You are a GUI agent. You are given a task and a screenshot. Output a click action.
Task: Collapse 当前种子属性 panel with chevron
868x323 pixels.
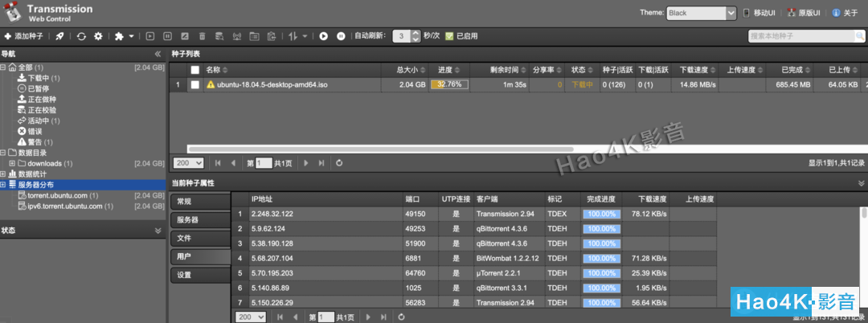[862, 183]
